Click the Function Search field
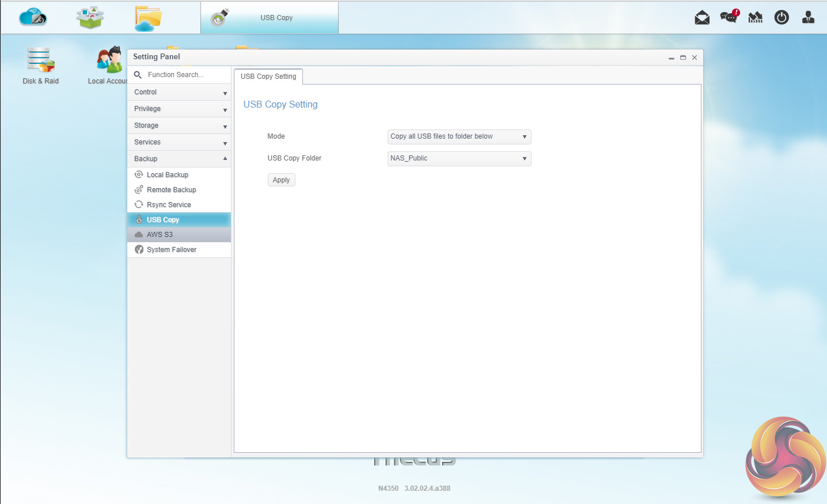Image resolution: width=827 pixels, height=504 pixels. (179, 75)
